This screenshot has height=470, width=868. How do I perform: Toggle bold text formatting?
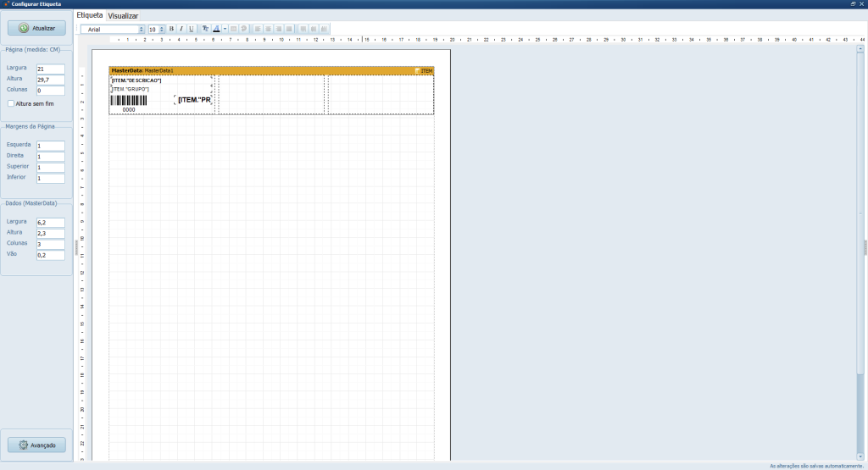pos(171,29)
